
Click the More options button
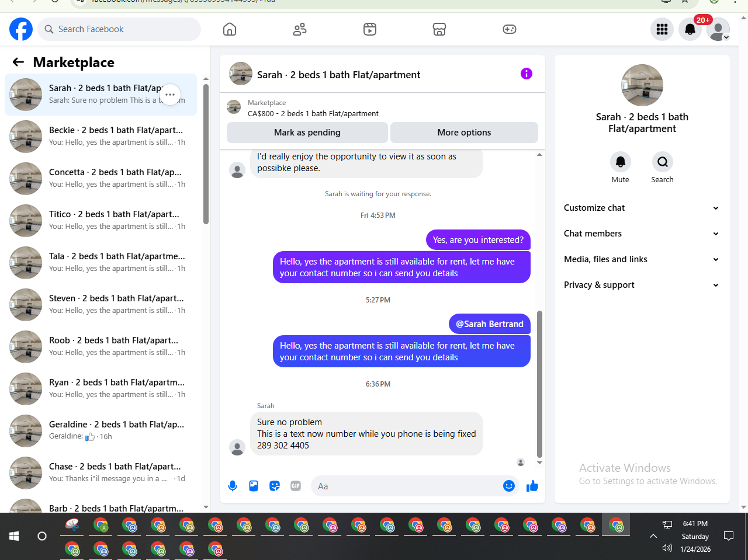(465, 133)
